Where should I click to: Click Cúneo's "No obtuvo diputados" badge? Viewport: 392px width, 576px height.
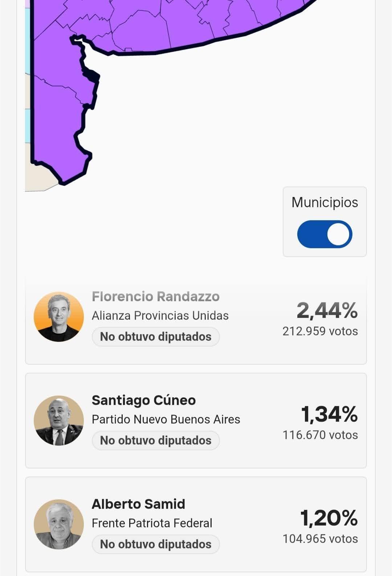coord(156,440)
